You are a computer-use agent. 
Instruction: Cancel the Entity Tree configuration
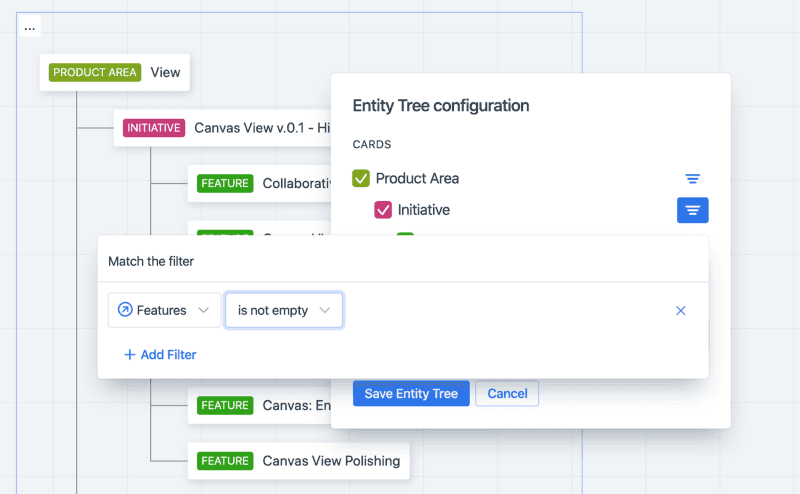(507, 393)
